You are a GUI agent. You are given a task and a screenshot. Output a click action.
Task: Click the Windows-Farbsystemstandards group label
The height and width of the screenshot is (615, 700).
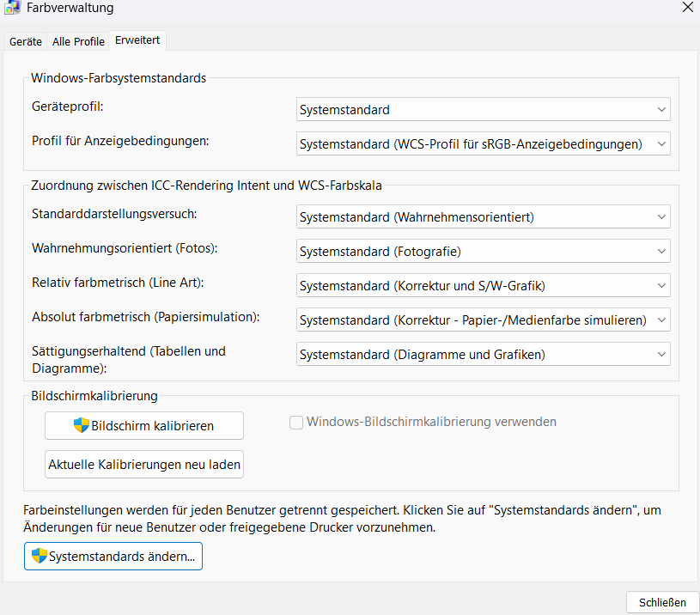point(119,78)
